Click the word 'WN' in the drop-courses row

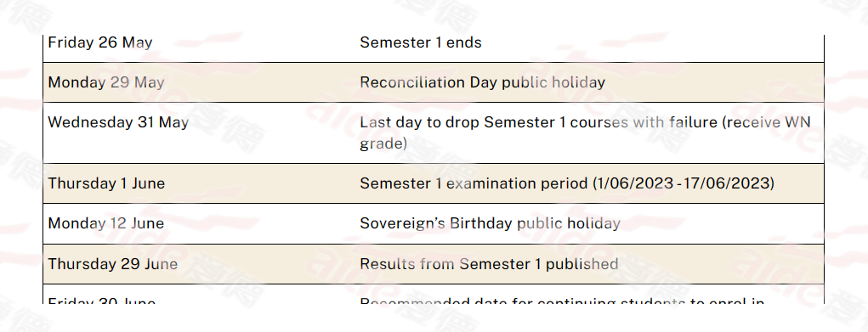click(797, 122)
